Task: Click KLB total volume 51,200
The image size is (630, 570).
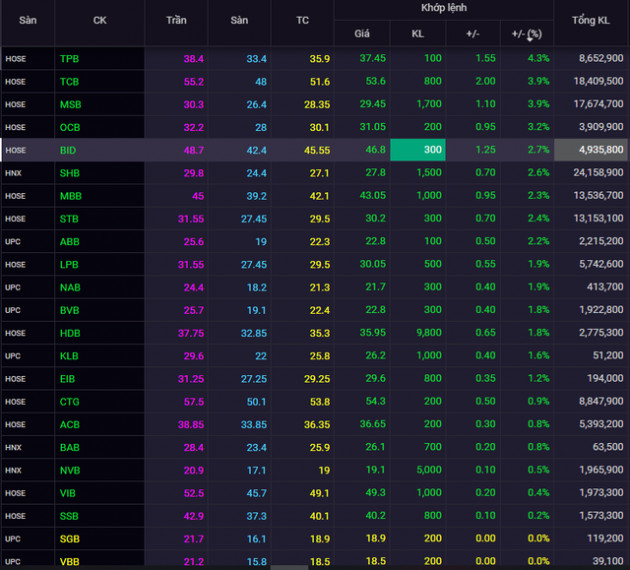Action: point(608,355)
